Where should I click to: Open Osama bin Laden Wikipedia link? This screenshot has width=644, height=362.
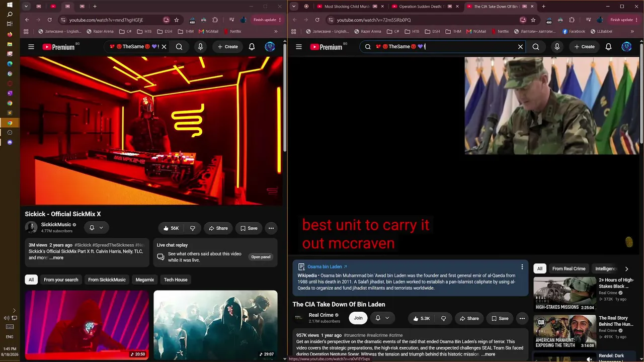(327, 266)
